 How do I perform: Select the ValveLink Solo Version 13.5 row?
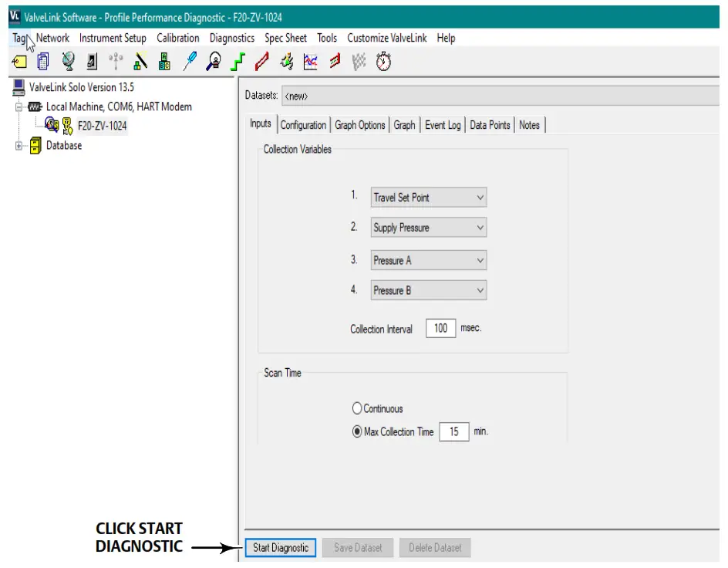coord(81,87)
